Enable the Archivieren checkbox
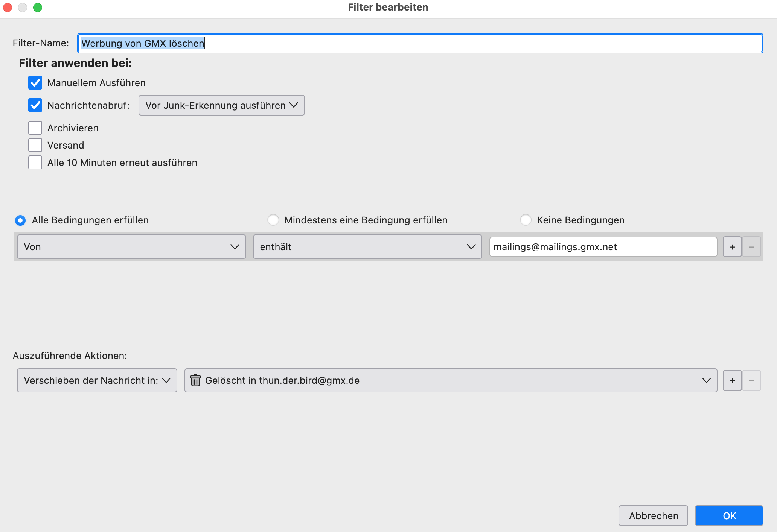Viewport: 777px width, 532px height. point(35,128)
